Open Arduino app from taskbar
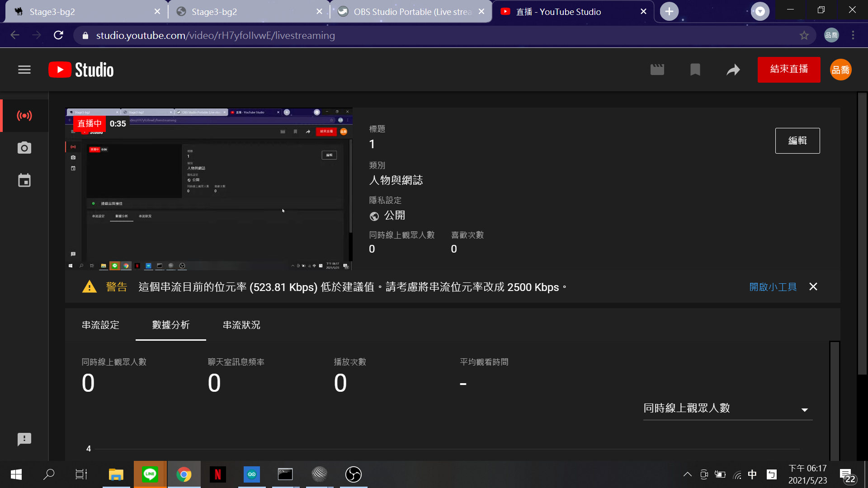Image resolution: width=868 pixels, height=488 pixels. 252,474
